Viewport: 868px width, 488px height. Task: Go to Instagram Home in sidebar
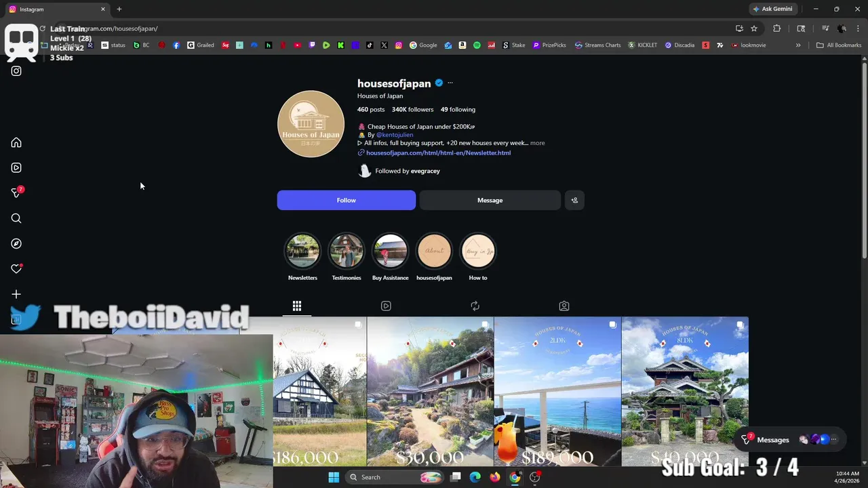pyautogui.click(x=16, y=142)
